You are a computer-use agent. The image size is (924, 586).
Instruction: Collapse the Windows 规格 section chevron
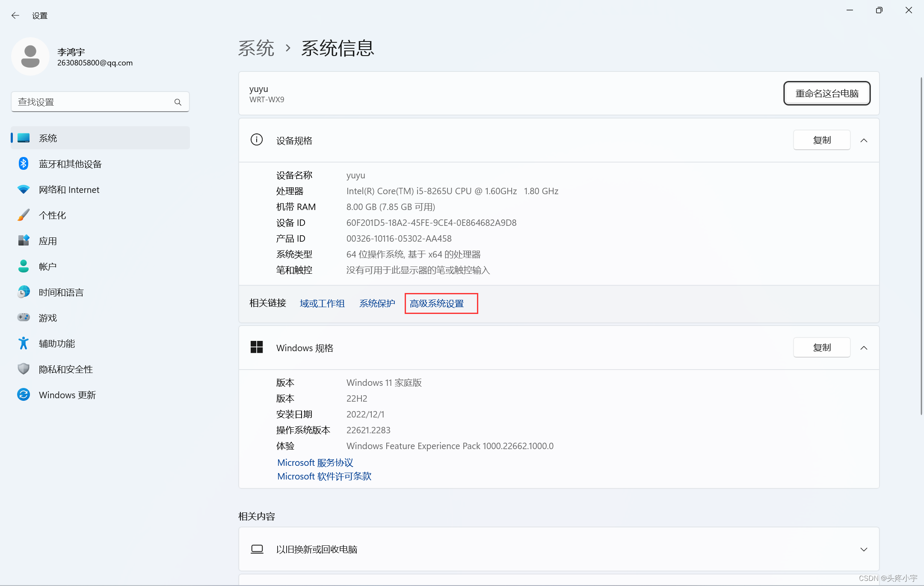pyautogui.click(x=864, y=348)
